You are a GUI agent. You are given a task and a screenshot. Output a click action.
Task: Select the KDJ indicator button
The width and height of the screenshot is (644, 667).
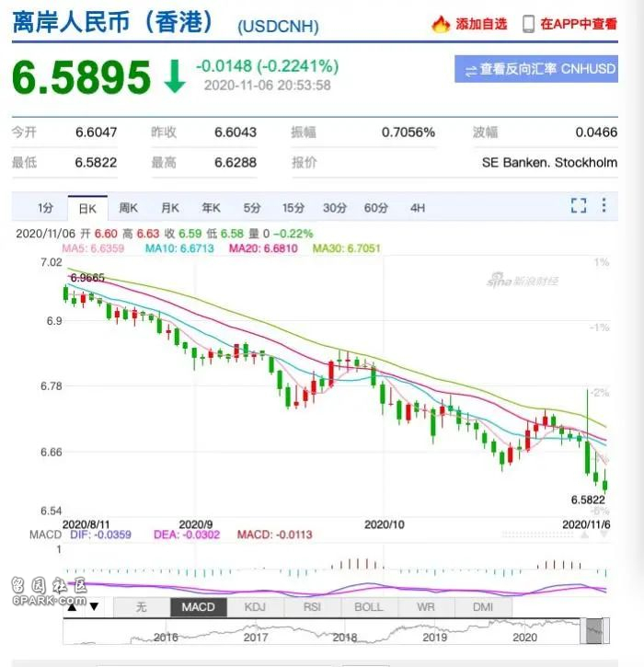point(255,607)
